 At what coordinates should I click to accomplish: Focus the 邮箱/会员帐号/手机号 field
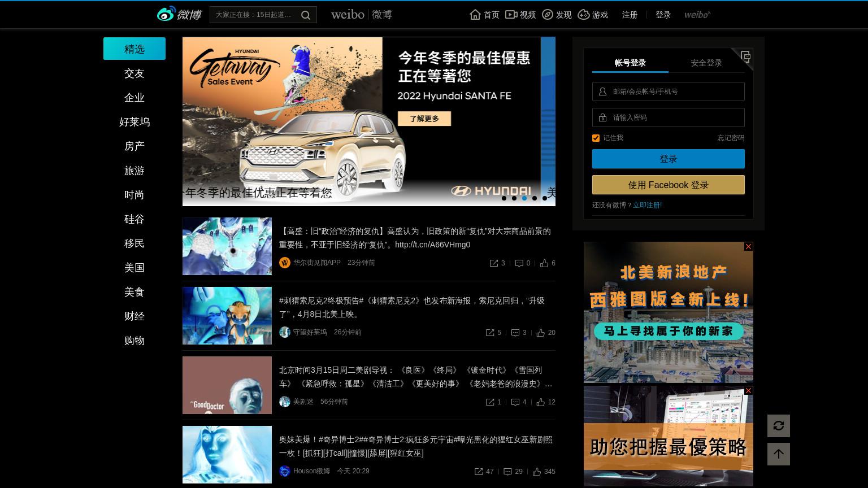[x=669, y=91]
